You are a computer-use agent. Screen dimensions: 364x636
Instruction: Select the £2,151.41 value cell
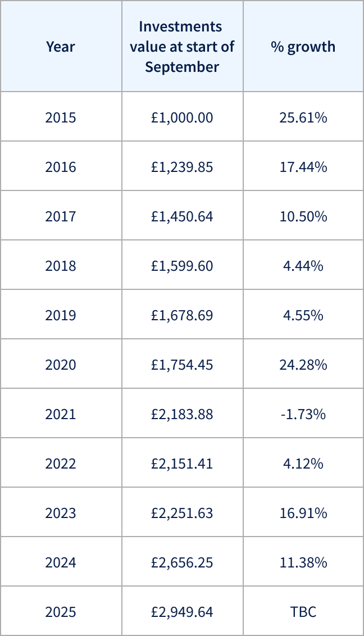tap(182, 464)
